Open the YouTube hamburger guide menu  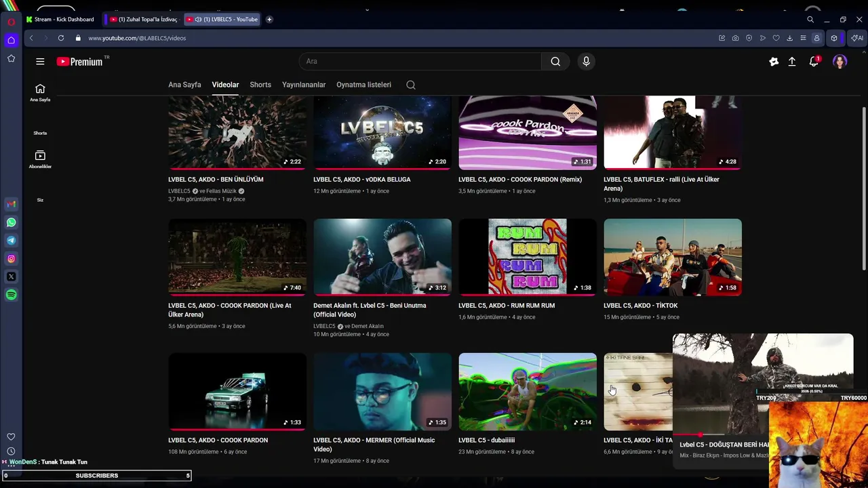click(40, 62)
